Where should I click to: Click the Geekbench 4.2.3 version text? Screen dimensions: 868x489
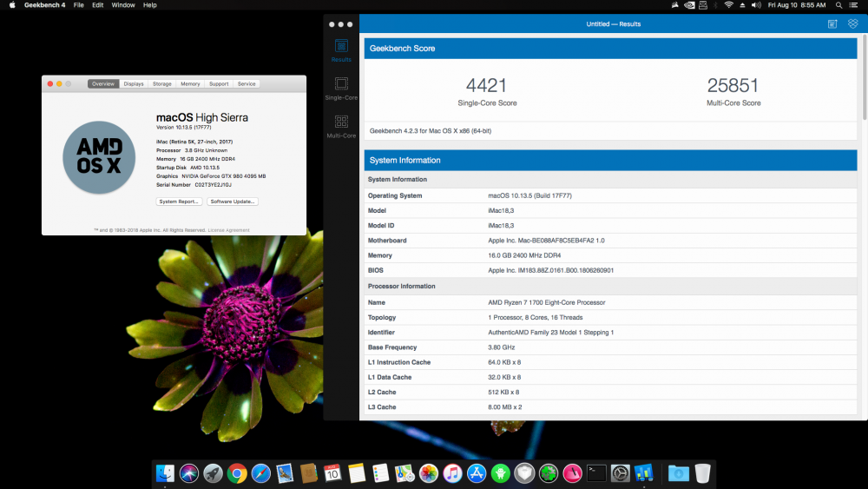point(431,131)
